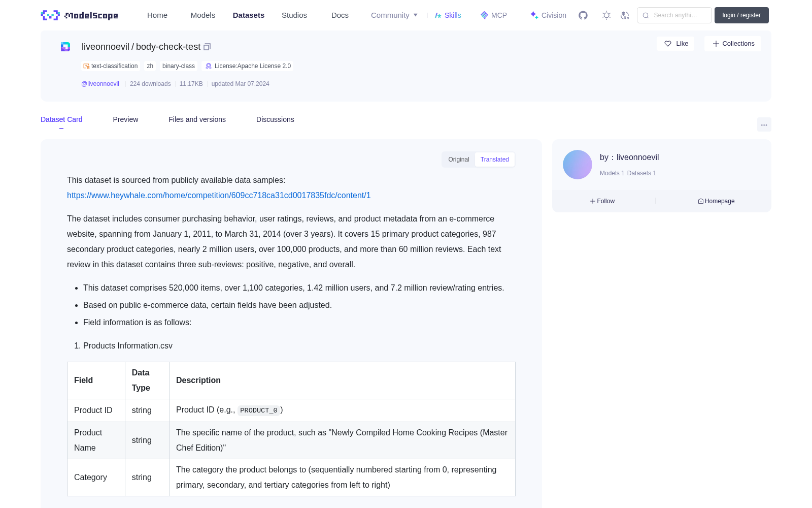Toggle light/dark theme sun icon
The width and height of the screenshot is (812, 508).
pos(606,15)
